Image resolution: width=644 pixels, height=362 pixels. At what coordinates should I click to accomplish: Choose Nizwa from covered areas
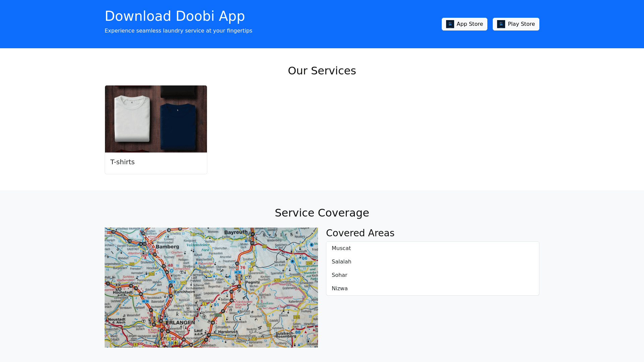339,289
